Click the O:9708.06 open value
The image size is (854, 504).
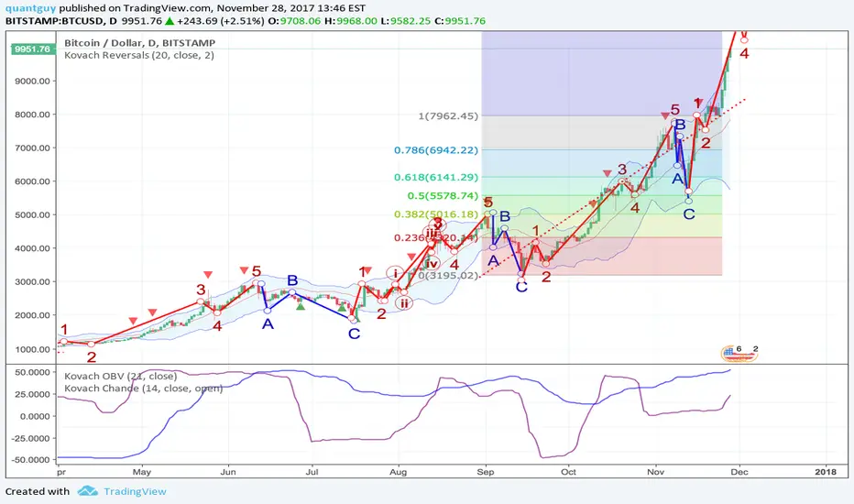click(293, 21)
